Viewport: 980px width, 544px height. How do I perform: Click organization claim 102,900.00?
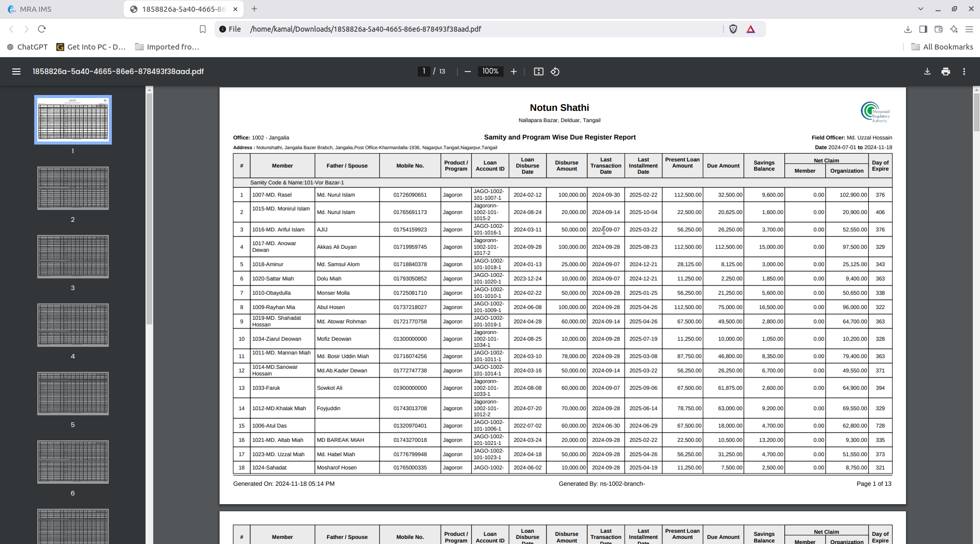(854, 195)
